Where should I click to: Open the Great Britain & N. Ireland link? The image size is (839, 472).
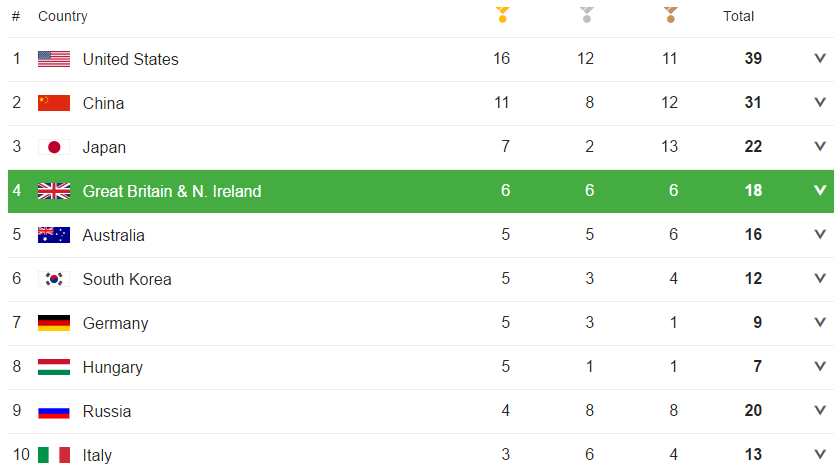(172, 191)
